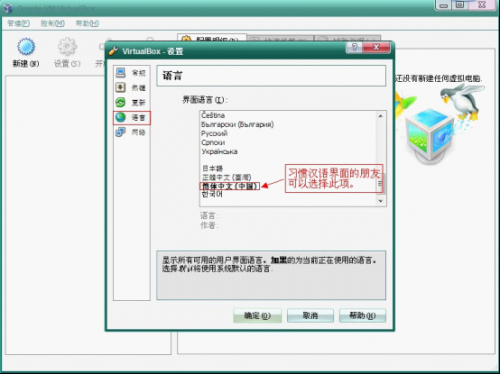Click language list scroll up arrow
500x374 pixels.
pos(381,116)
